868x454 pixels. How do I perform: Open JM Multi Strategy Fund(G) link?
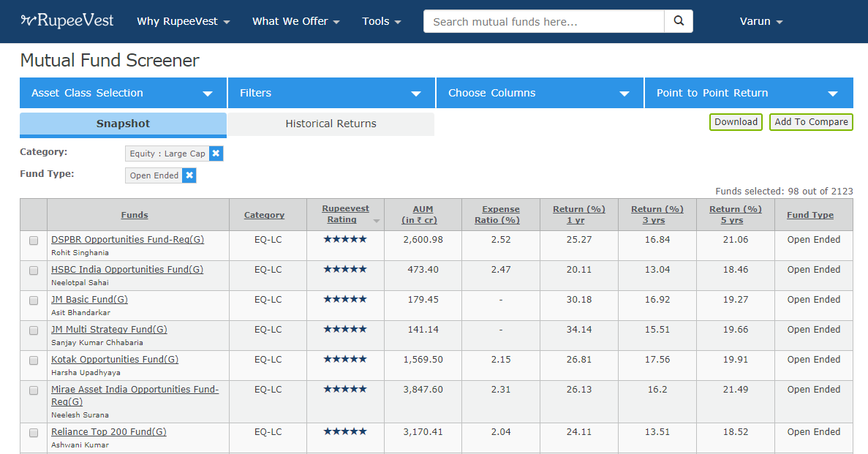[109, 329]
